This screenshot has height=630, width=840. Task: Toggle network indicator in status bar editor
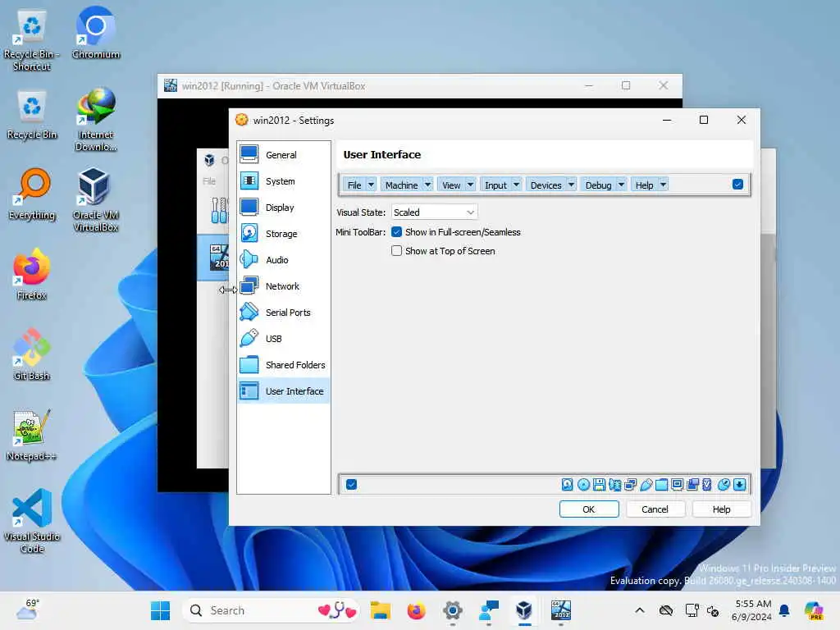pyautogui.click(x=631, y=485)
